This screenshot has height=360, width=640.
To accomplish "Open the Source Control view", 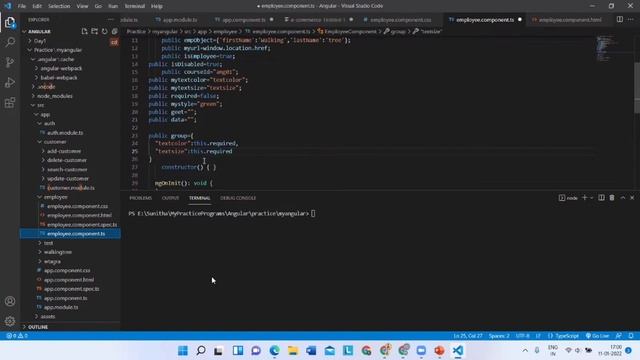I will pyautogui.click(x=10, y=62).
